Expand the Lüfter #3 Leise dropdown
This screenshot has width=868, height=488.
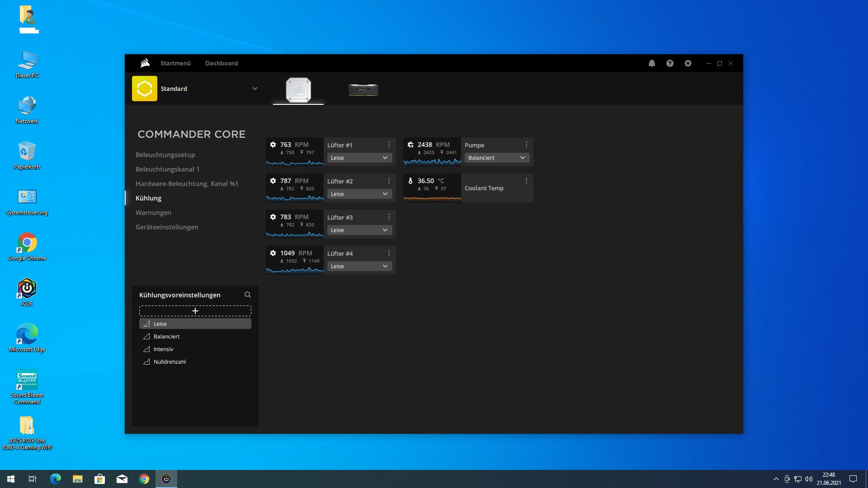[359, 230]
